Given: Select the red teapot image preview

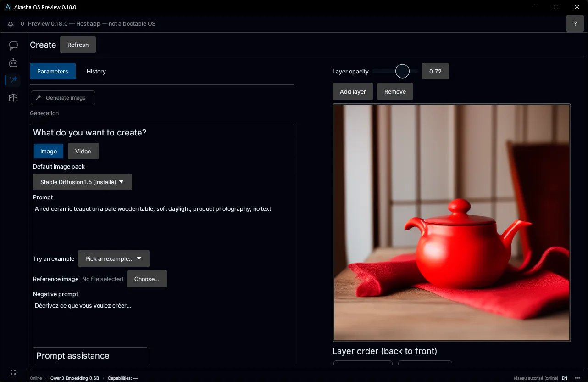Looking at the screenshot, I should pyautogui.click(x=452, y=223).
